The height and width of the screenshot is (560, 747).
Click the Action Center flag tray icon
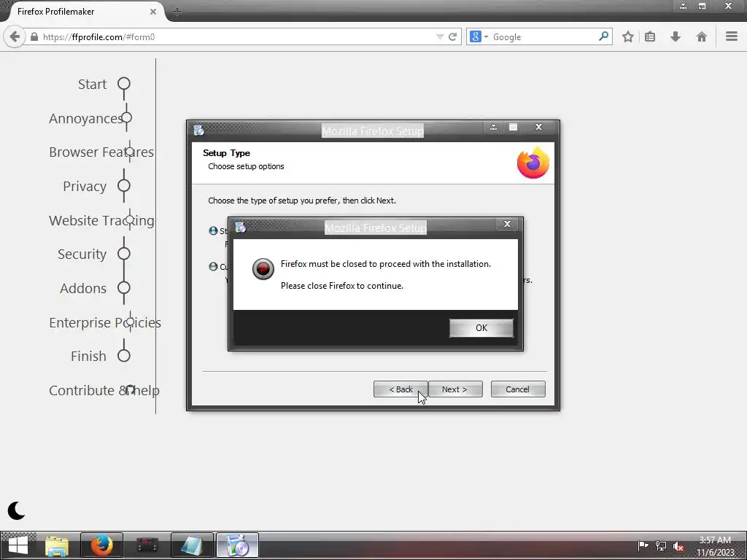tap(643, 545)
